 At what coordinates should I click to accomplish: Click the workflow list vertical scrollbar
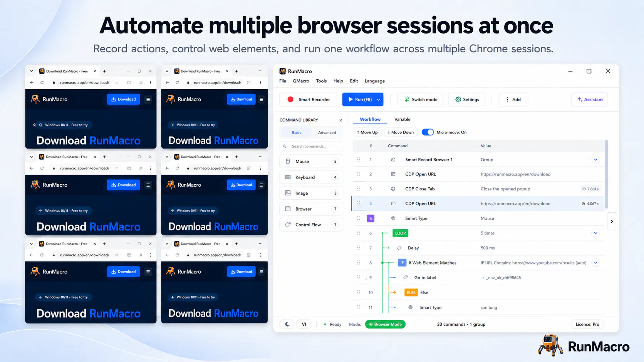[606, 174]
